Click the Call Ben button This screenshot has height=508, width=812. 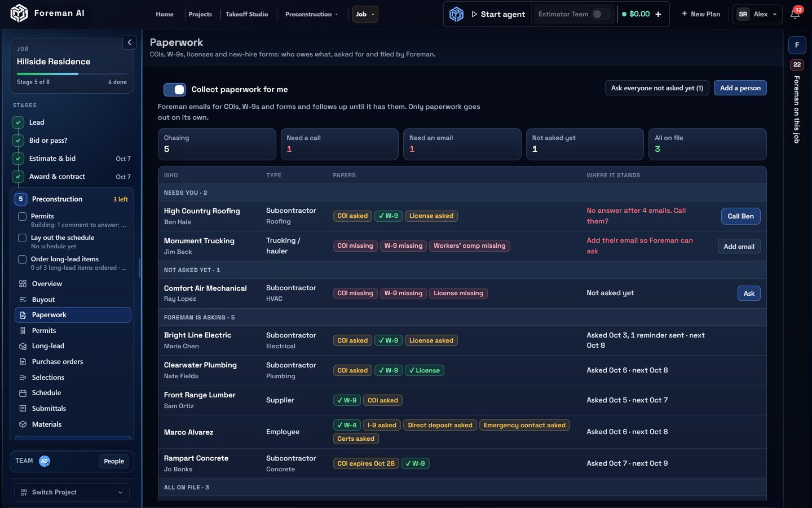[740, 216]
